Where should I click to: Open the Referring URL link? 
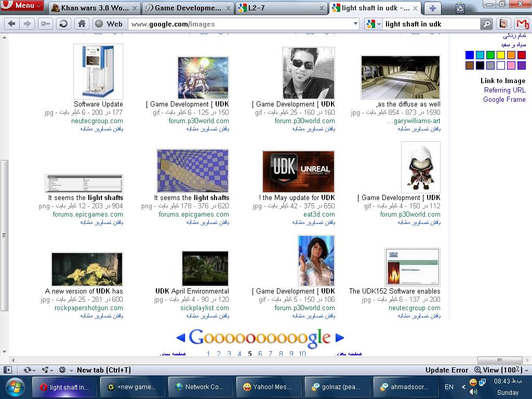pyautogui.click(x=504, y=90)
